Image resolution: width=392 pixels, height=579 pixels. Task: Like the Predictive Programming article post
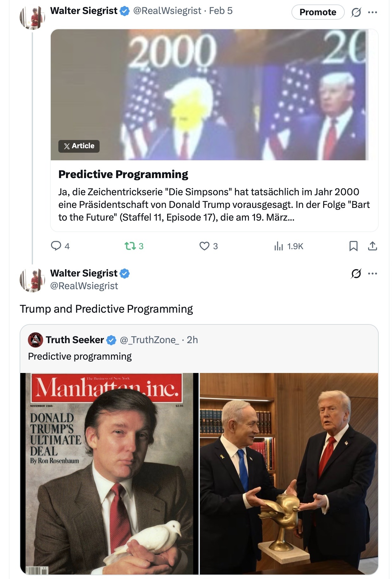click(x=204, y=246)
